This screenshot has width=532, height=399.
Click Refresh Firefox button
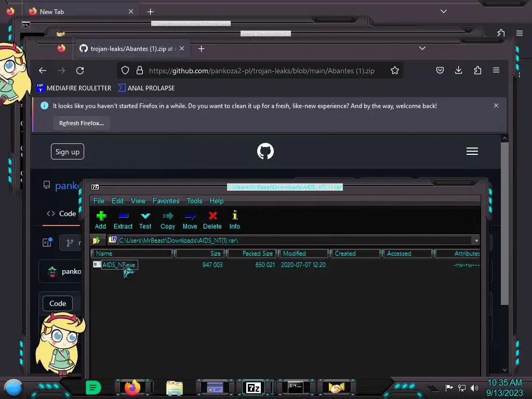[x=82, y=123]
